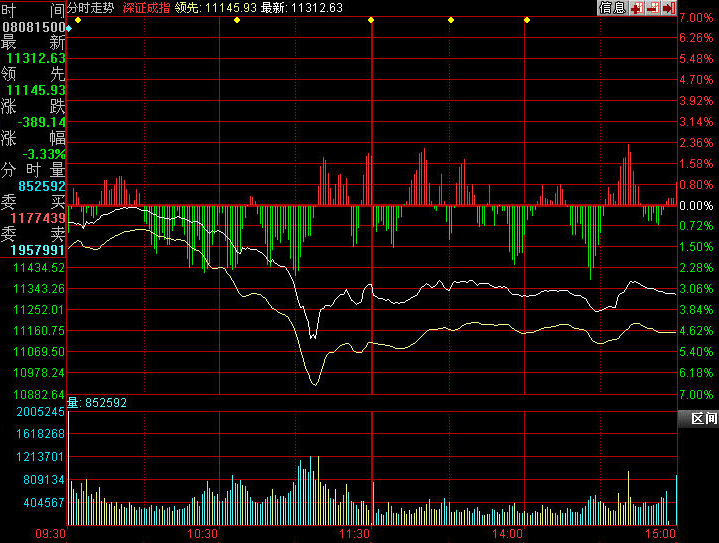Click the 分时量 value 852592 in sidebar
The height and width of the screenshot is (543, 719).
click(42, 186)
